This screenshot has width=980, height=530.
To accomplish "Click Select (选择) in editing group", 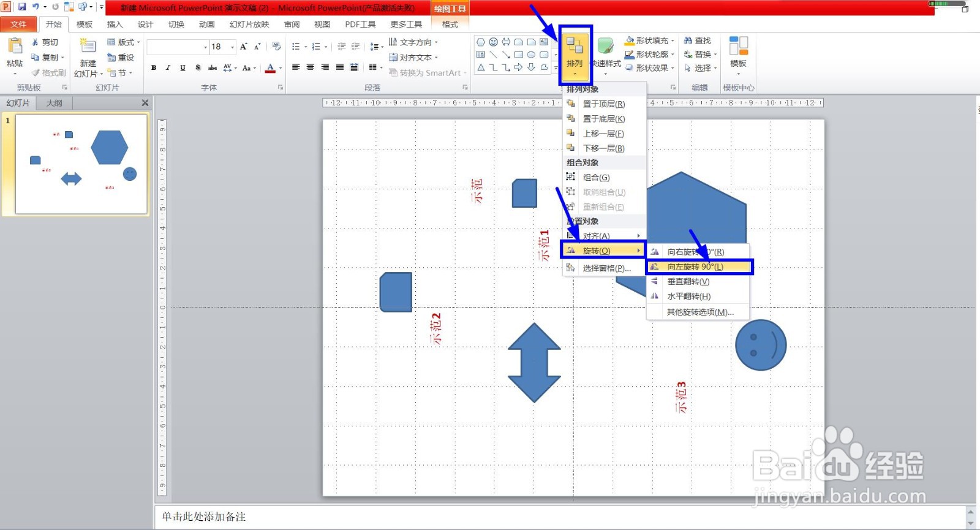I will click(x=700, y=68).
